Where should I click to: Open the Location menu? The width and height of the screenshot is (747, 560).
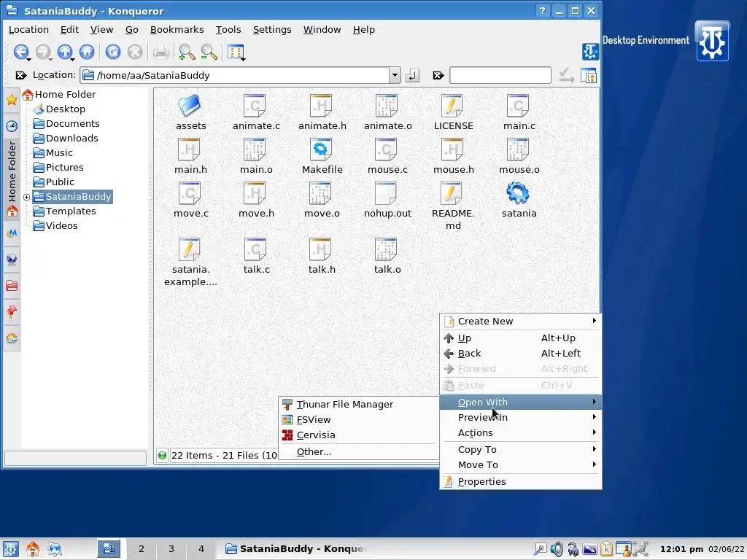[x=28, y=29]
